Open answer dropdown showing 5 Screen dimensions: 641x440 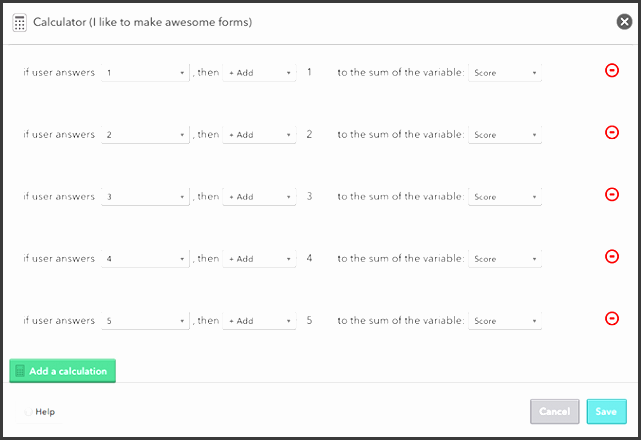145,321
